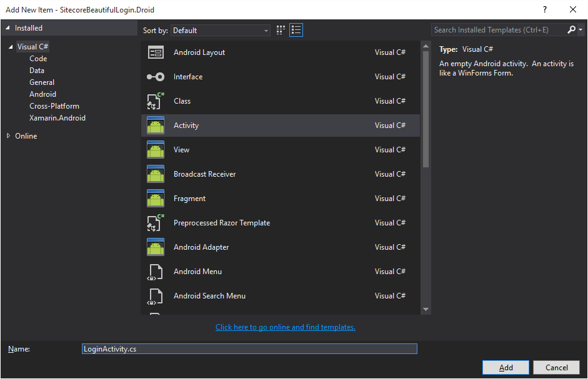Screen dimensions: 588x379
Task: Click the Add button
Action: (506, 367)
